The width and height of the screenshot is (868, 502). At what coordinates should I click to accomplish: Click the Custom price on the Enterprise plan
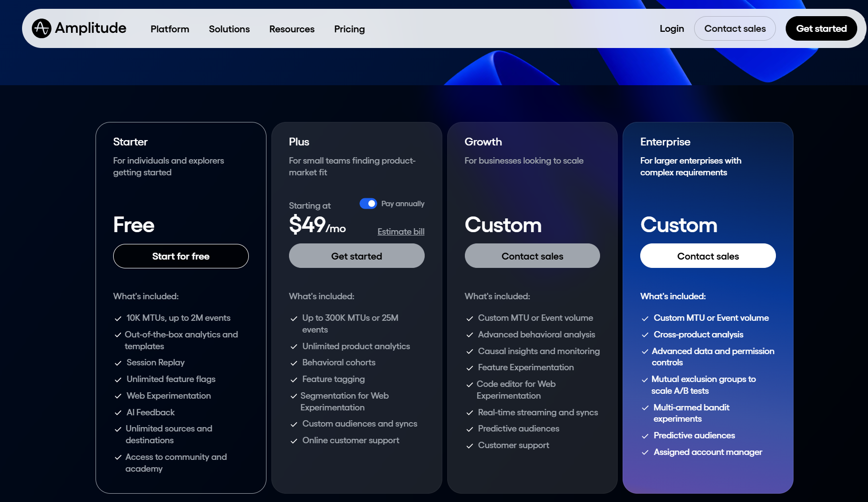[x=679, y=225]
